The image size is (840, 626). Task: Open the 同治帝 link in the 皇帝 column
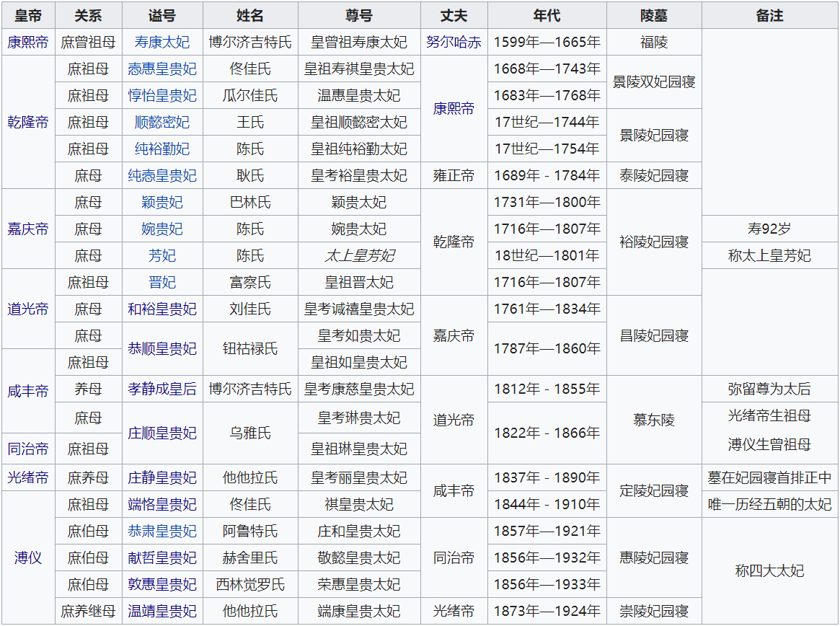28,449
